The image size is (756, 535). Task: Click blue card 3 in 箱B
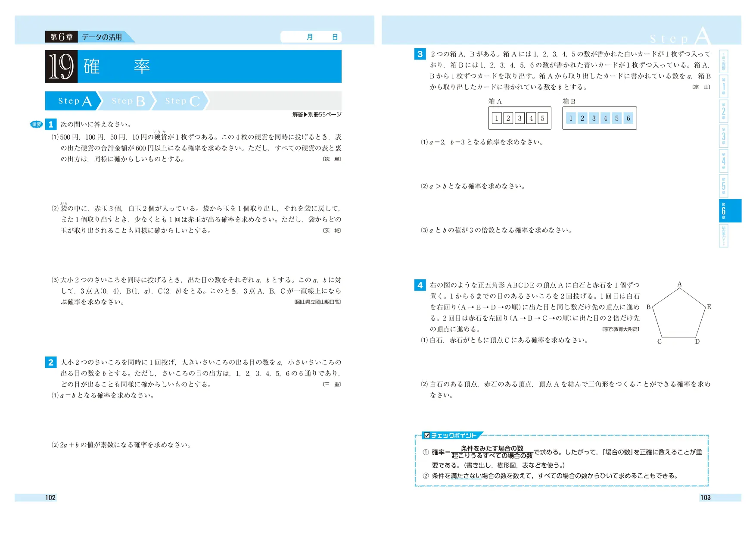594,118
